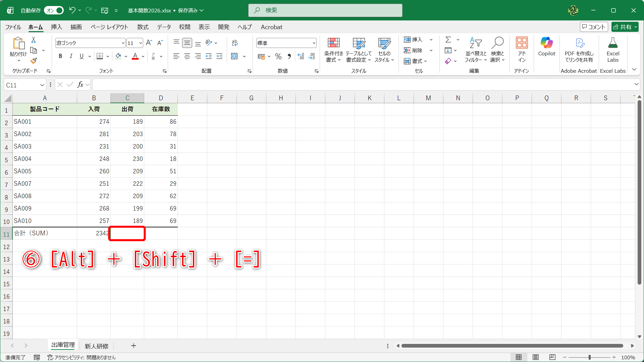
Task: Toggle italic formatting
Action: [71, 56]
